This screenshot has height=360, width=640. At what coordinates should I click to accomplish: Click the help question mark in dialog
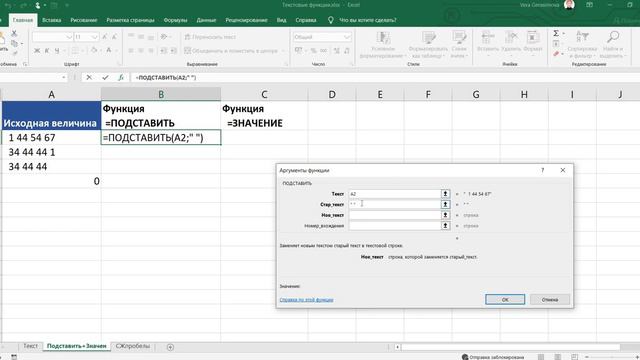[x=542, y=170]
